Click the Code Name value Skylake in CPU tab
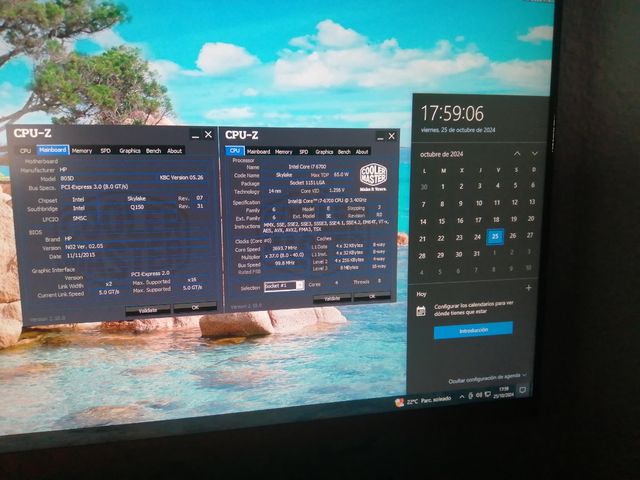The image size is (640, 480). coord(284,175)
